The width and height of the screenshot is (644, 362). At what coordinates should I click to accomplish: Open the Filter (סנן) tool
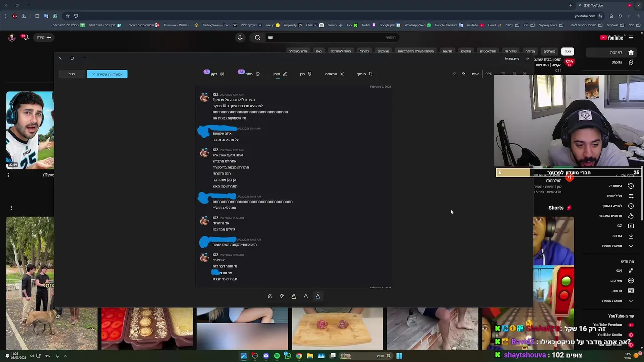pos(305,74)
